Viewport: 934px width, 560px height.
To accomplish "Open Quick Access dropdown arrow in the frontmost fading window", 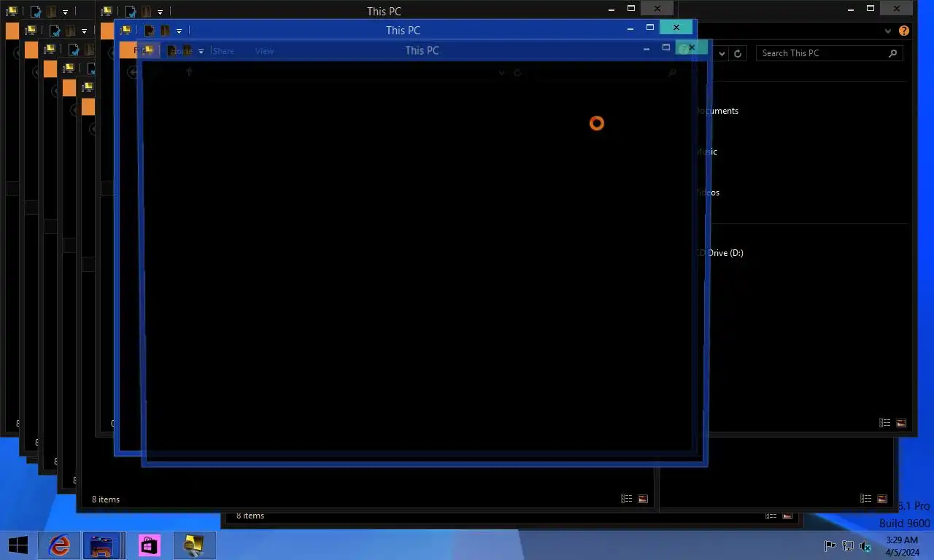I will point(201,52).
